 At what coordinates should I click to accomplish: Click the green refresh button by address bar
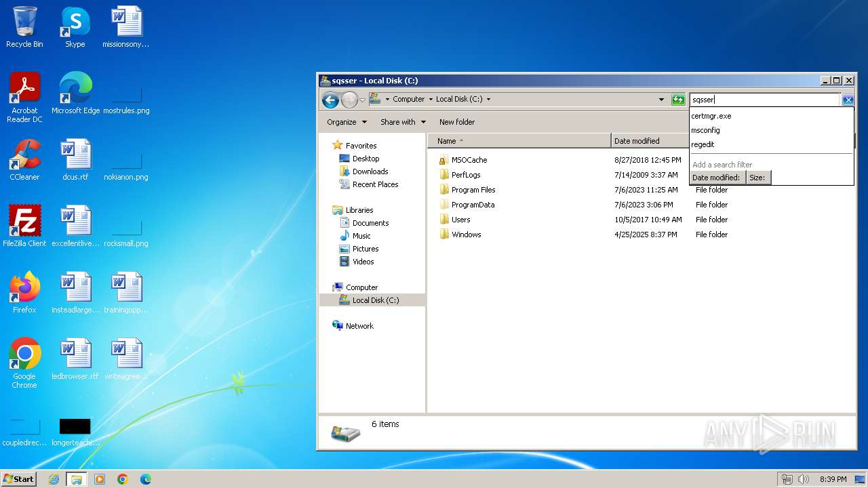678,100
